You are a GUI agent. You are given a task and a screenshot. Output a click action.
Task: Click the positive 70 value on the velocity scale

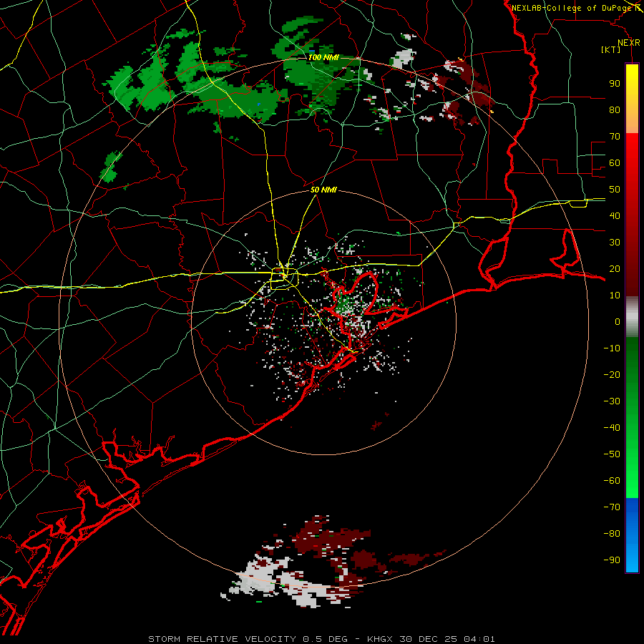615,137
